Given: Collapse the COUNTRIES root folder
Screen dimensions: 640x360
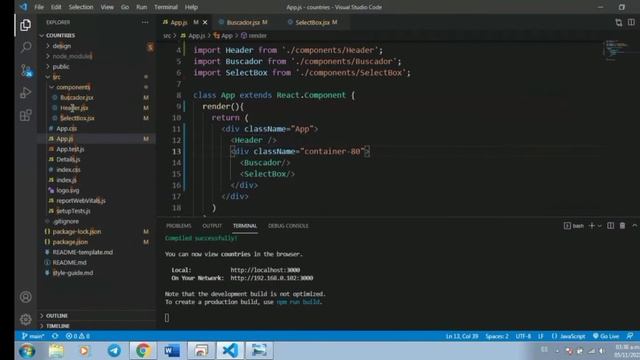Looking at the screenshot, I should point(97,36).
